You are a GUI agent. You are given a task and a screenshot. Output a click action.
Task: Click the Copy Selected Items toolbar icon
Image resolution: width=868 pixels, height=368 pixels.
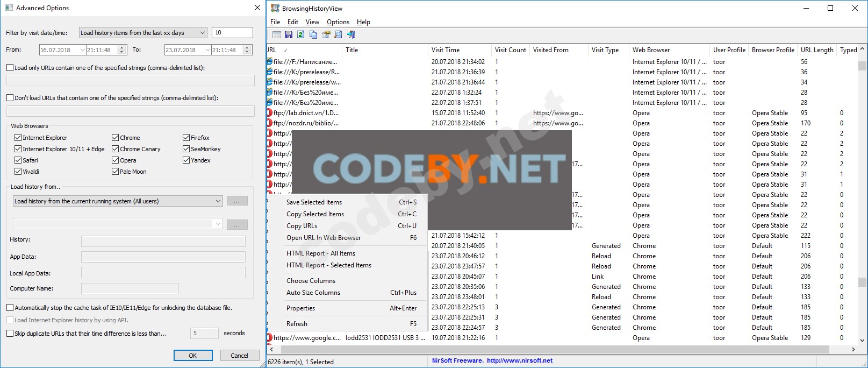[313, 34]
